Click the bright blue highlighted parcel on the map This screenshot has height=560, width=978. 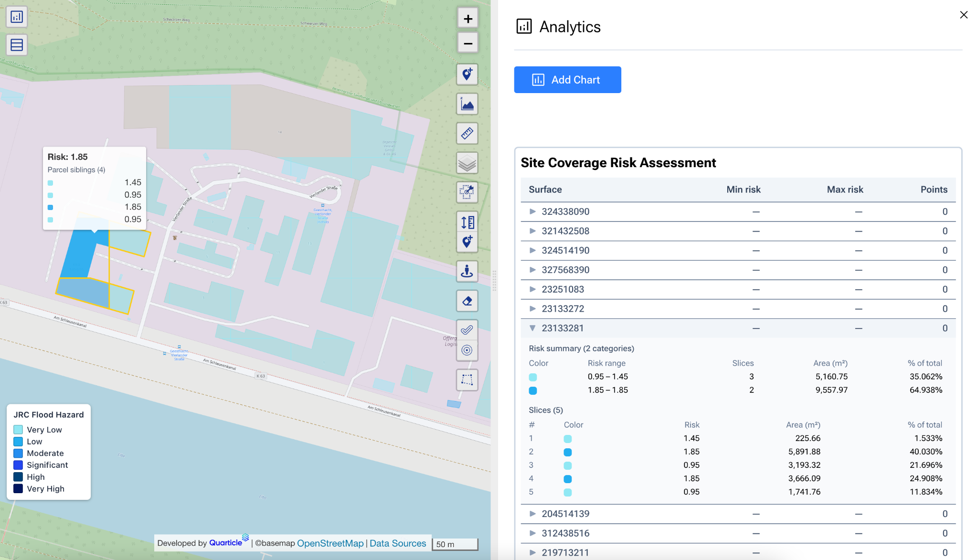coord(81,255)
